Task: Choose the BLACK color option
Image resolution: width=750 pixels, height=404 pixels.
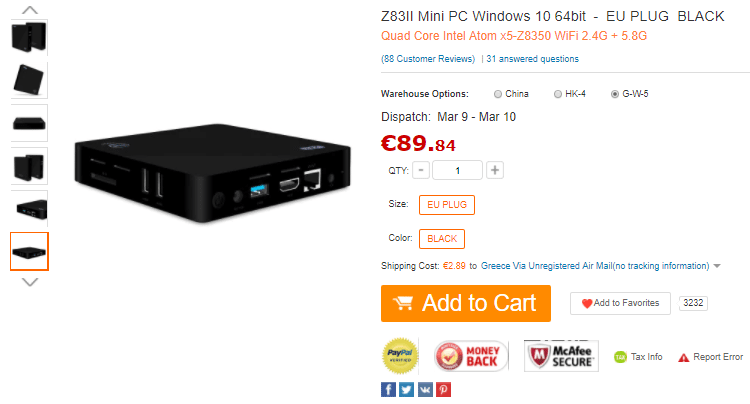Action: click(x=442, y=239)
